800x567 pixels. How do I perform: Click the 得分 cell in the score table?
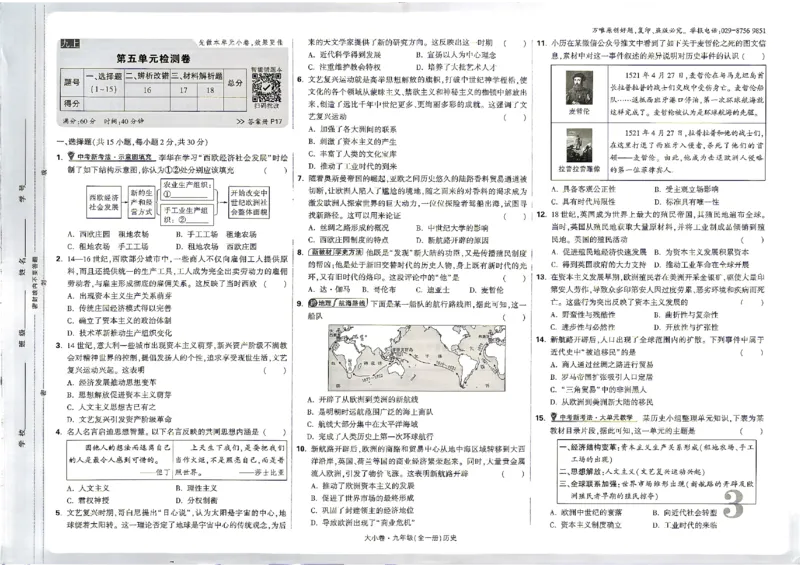point(72,103)
